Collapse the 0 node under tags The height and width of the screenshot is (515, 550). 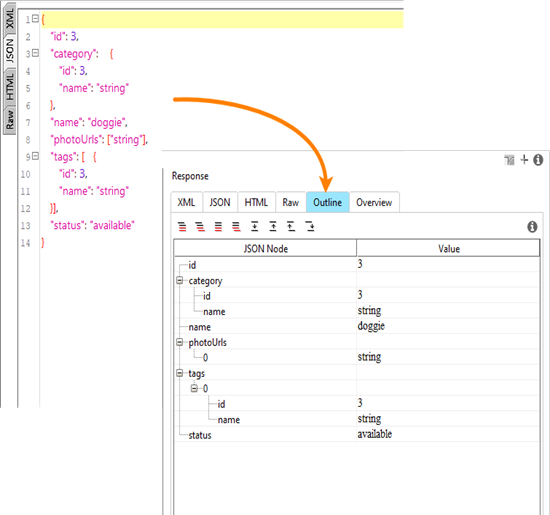tap(194, 388)
